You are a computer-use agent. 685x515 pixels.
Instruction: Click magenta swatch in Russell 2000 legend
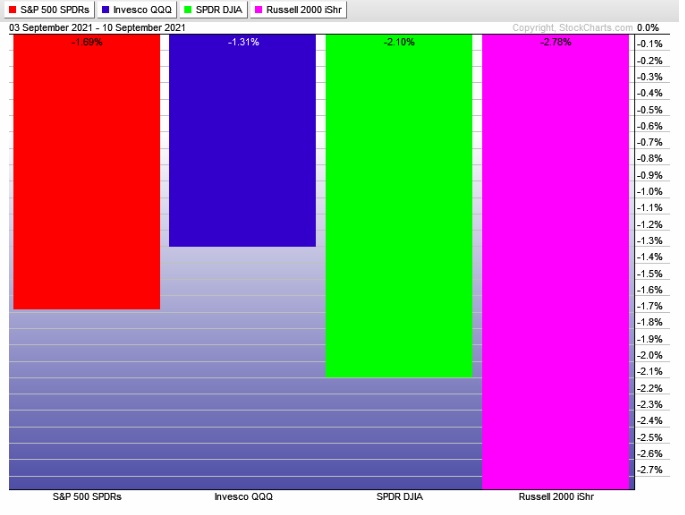(258, 10)
